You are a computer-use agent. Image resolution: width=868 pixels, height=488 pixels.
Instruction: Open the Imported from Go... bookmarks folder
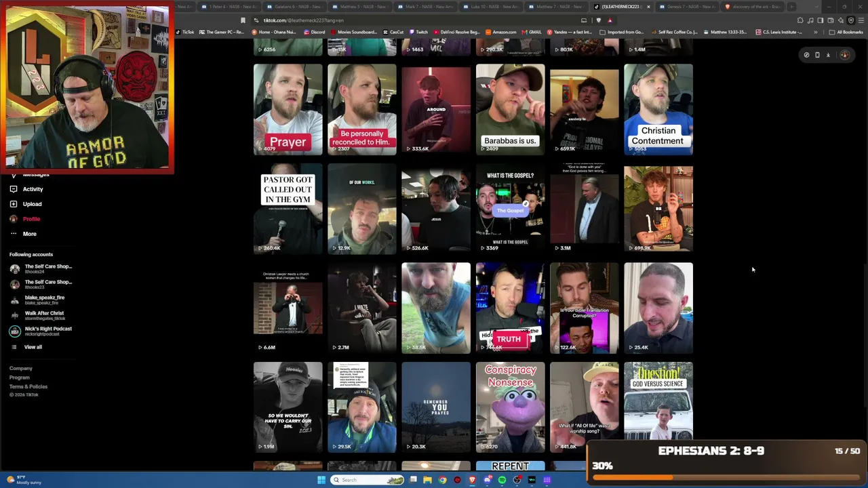pos(621,32)
